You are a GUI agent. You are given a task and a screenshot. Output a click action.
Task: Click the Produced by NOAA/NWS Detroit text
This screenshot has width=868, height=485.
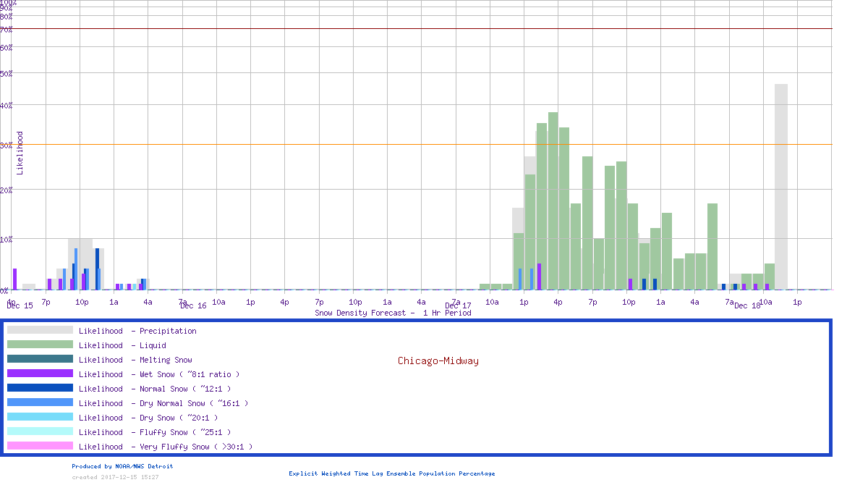click(122, 467)
